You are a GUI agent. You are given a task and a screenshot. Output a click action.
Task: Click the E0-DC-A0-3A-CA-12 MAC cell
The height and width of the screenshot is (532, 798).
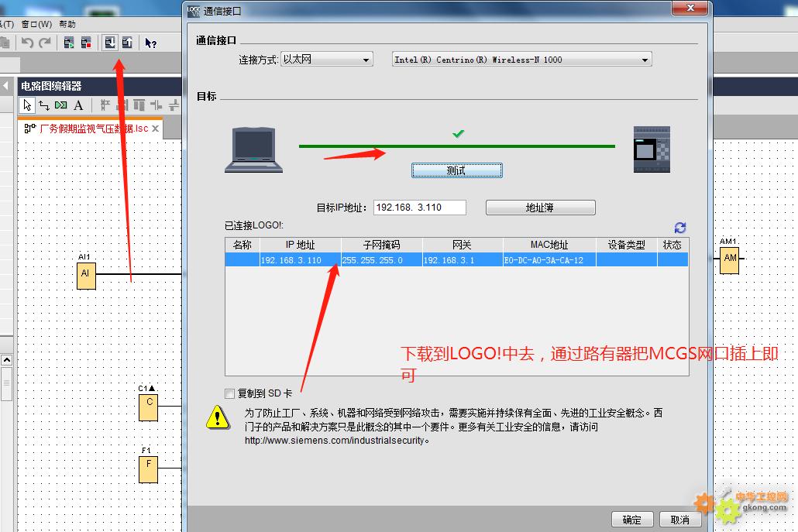pos(549,260)
